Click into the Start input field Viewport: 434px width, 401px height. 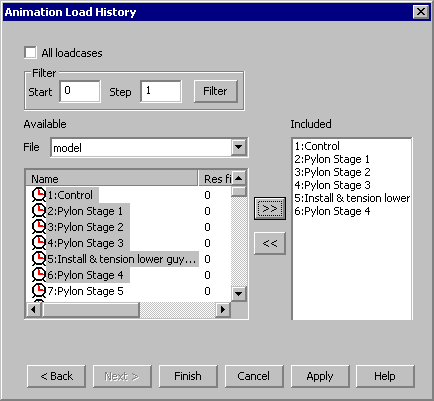coord(80,91)
